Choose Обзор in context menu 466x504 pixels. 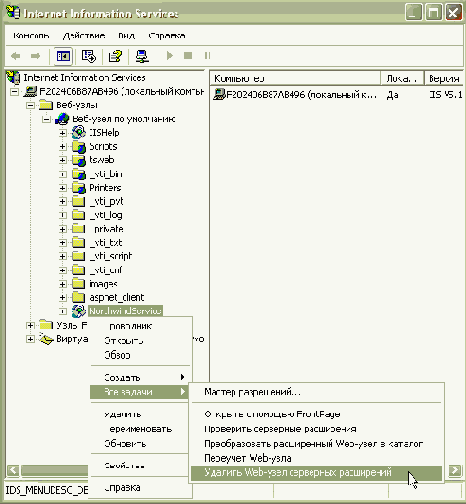tap(141, 355)
